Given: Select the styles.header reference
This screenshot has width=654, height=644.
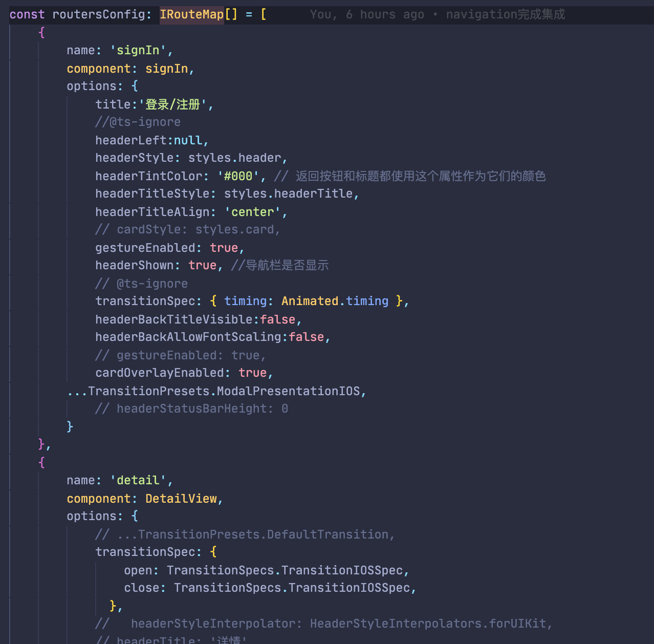Looking at the screenshot, I should pyautogui.click(x=236, y=157).
